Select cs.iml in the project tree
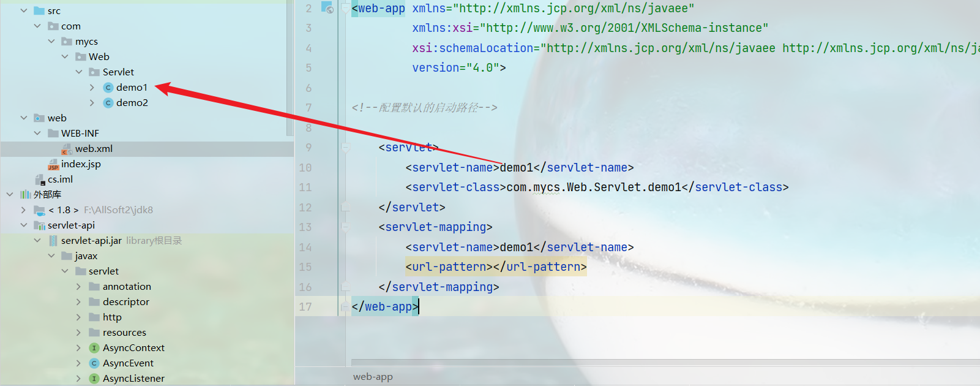The width and height of the screenshot is (980, 386). click(147, 180)
